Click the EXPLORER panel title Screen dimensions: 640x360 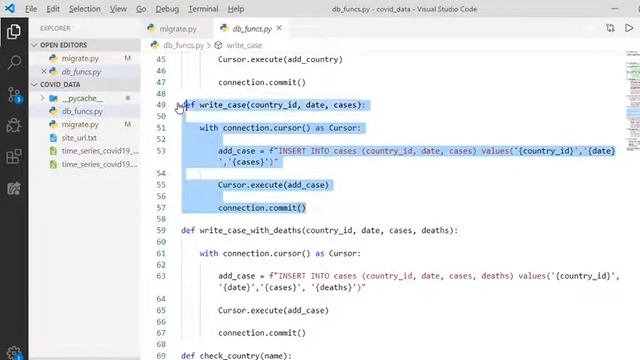click(x=56, y=28)
